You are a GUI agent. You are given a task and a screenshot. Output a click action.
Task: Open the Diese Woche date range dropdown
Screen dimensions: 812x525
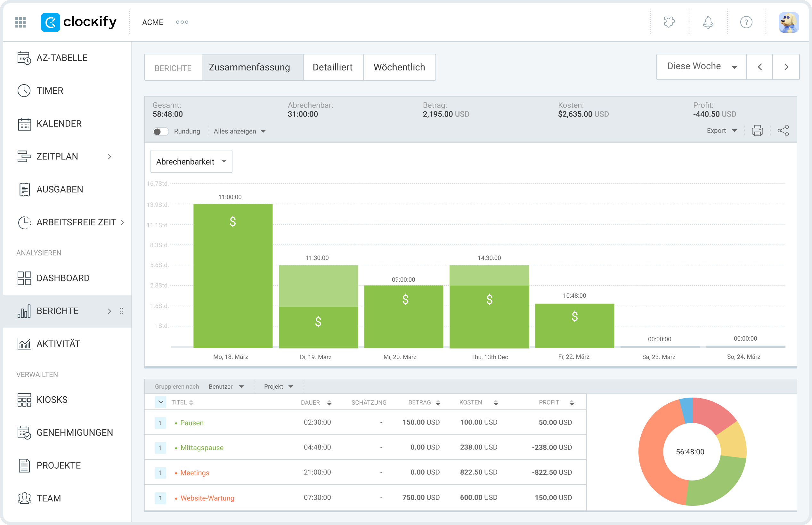click(x=701, y=67)
